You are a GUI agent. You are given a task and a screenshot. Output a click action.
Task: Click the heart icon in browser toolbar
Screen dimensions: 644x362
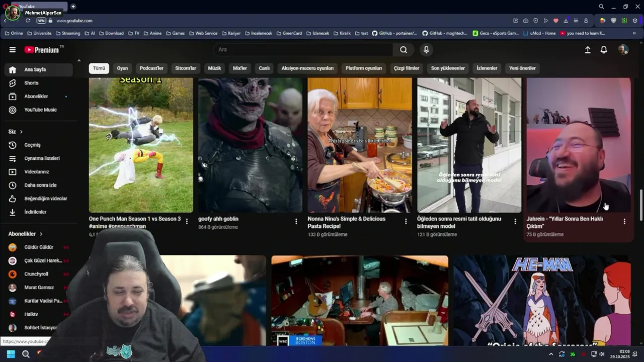555,21
